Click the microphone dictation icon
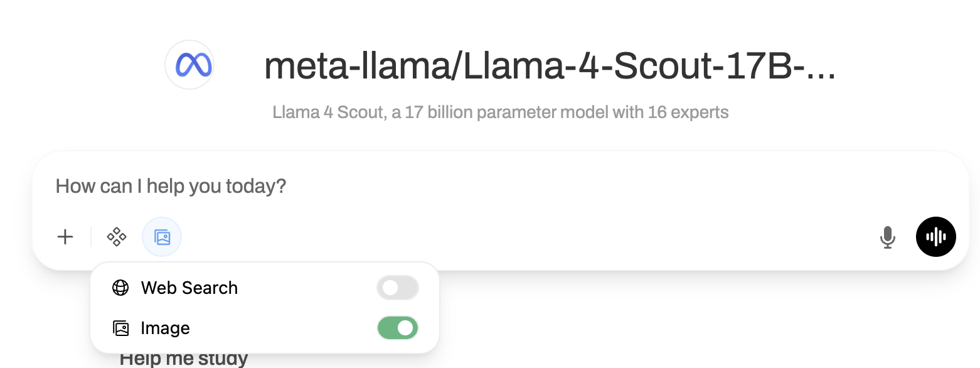980x368 pixels. click(x=887, y=237)
